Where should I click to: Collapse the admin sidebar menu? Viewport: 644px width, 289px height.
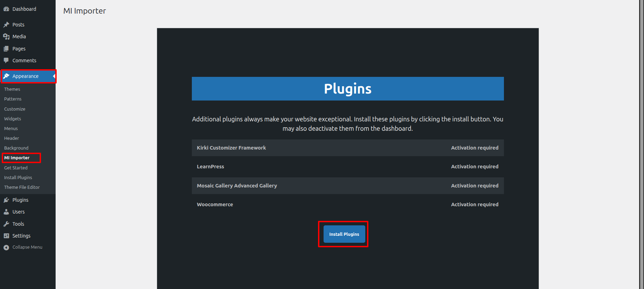pos(23,247)
